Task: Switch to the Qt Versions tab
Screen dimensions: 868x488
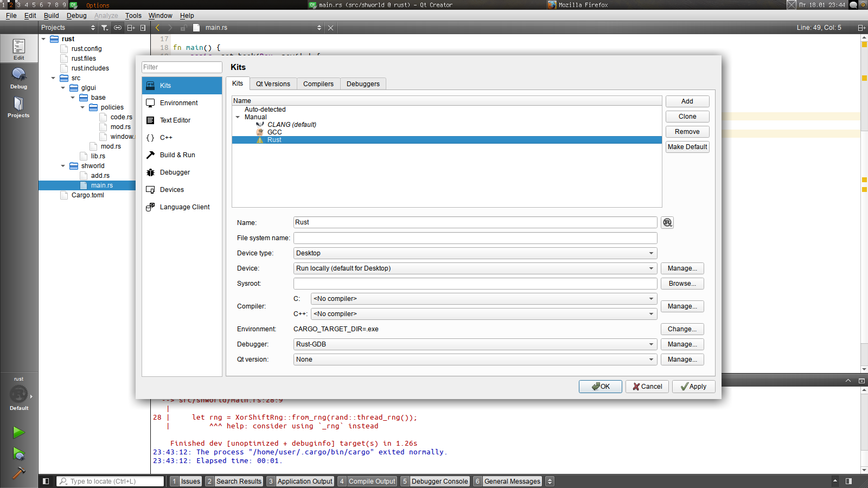Action: [x=273, y=84]
